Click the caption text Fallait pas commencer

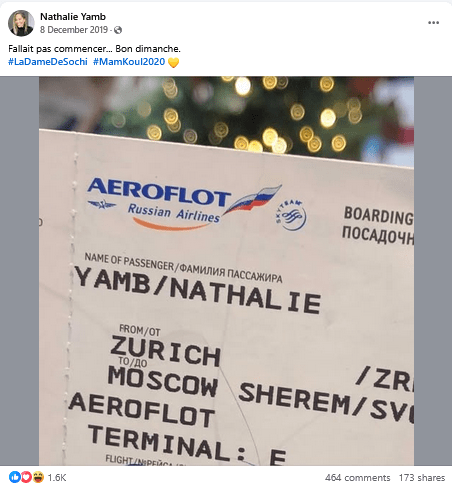click(60, 49)
